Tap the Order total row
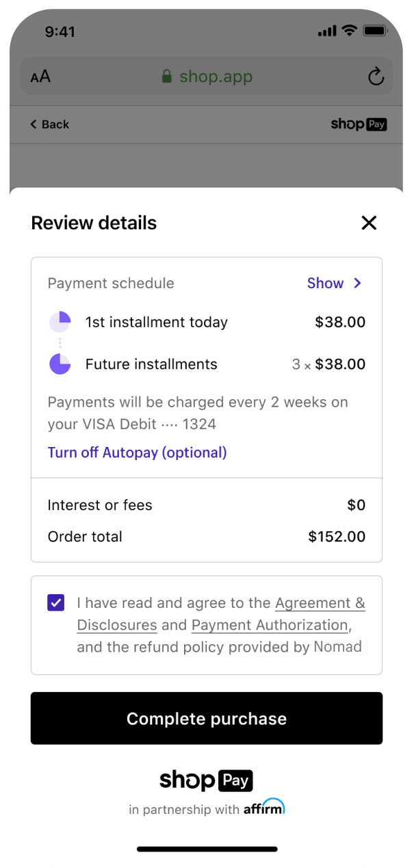Screen dimensions: 412x868 (206, 537)
